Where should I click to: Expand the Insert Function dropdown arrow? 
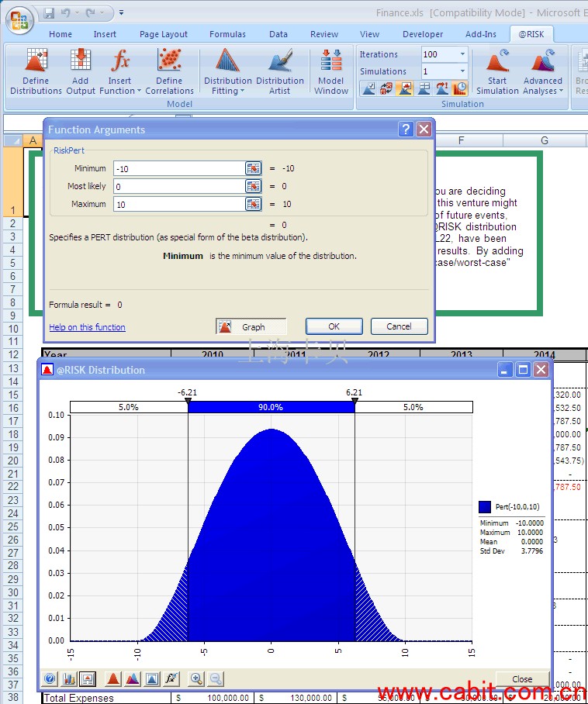(139, 91)
